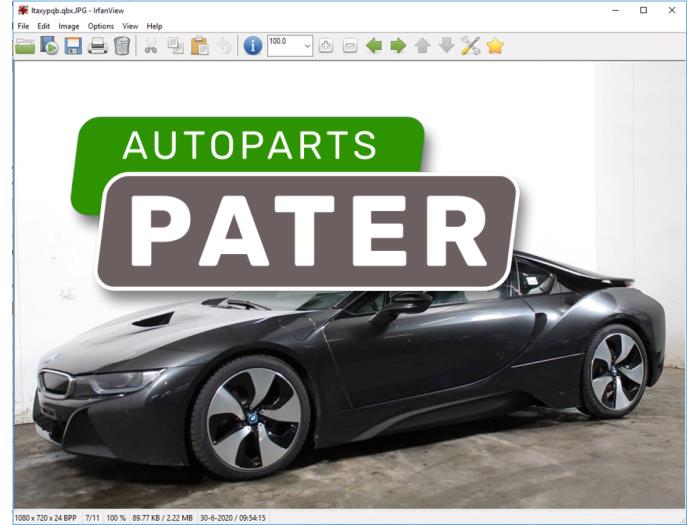Screen dimensions: 700x525
Task: Open the Options menu
Action: tap(101, 26)
